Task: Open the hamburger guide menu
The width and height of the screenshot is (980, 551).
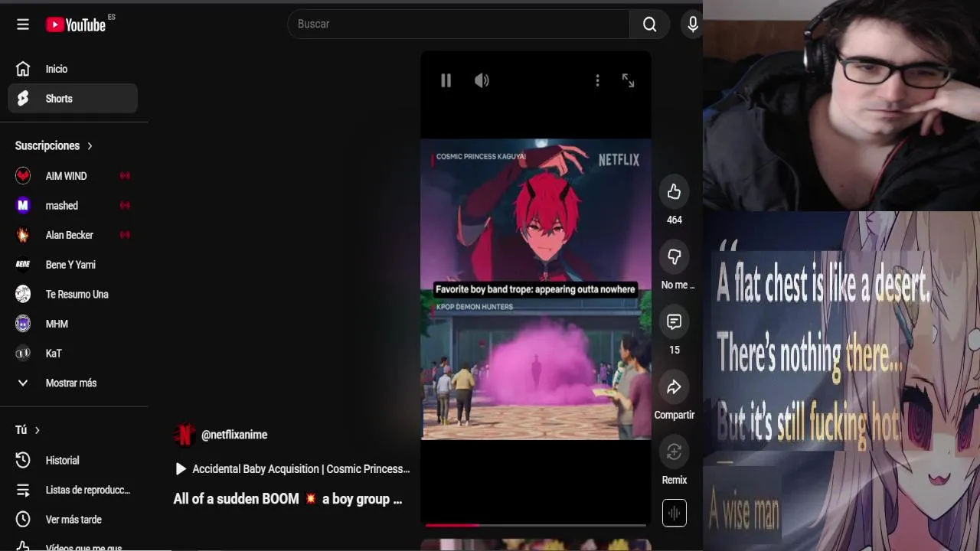Action: tap(23, 24)
